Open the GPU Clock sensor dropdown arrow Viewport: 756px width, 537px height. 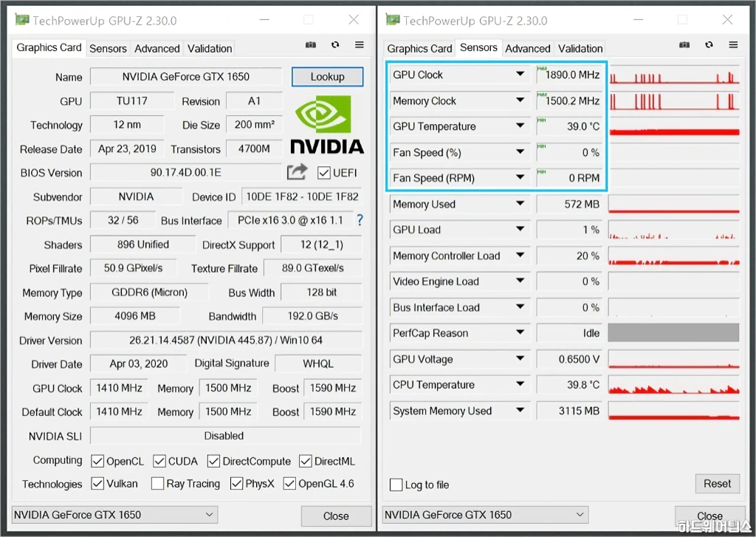(520, 75)
